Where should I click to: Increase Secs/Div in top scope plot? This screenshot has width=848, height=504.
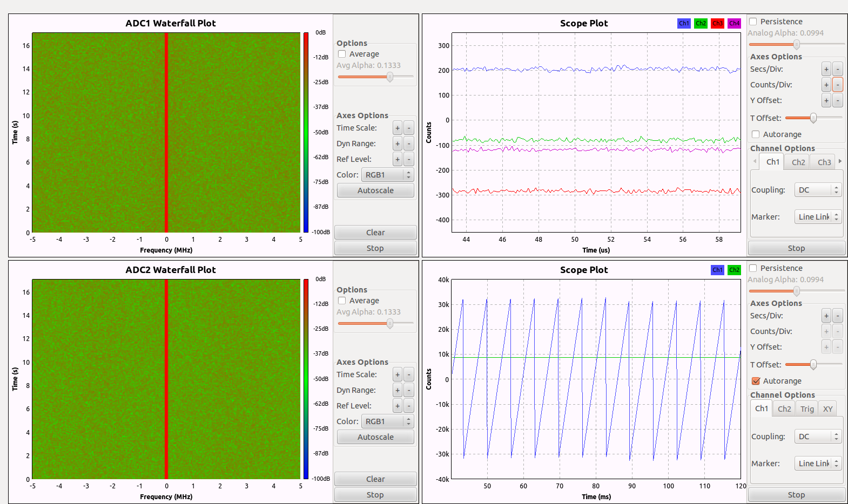[x=826, y=69]
